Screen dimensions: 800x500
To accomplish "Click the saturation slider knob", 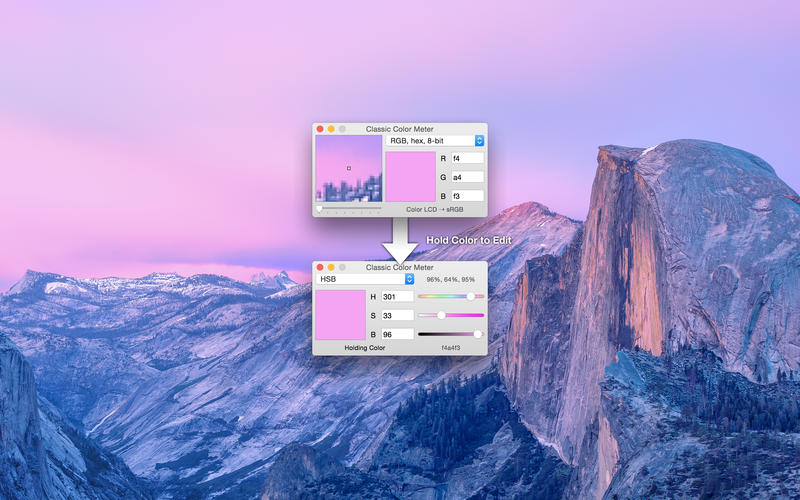I will 441,315.
